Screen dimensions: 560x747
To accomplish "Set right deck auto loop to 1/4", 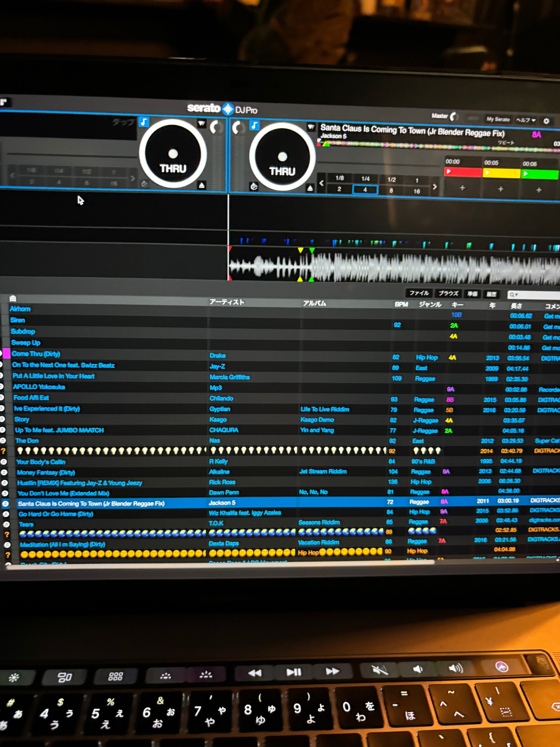I will pyautogui.click(x=365, y=179).
